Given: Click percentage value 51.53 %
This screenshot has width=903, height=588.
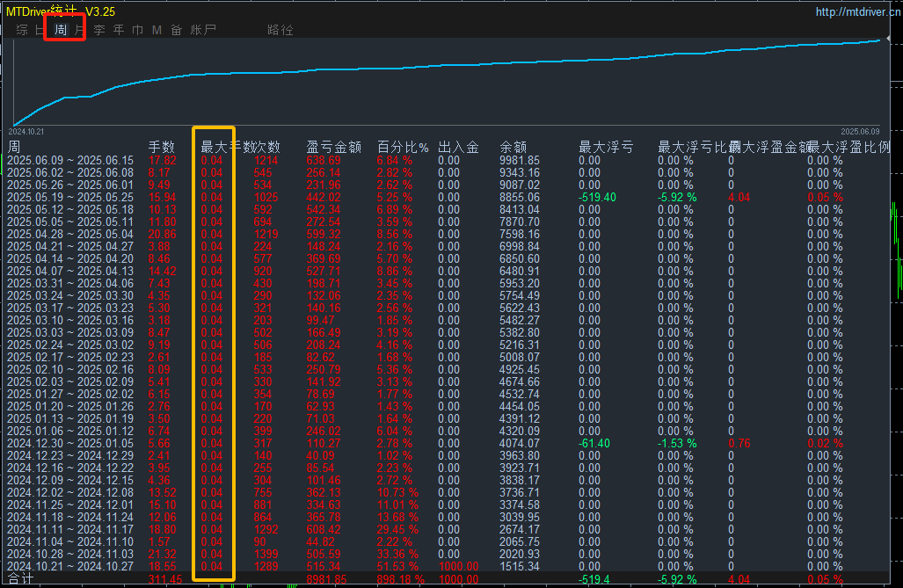Looking at the screenshot, I should (398, 567).
